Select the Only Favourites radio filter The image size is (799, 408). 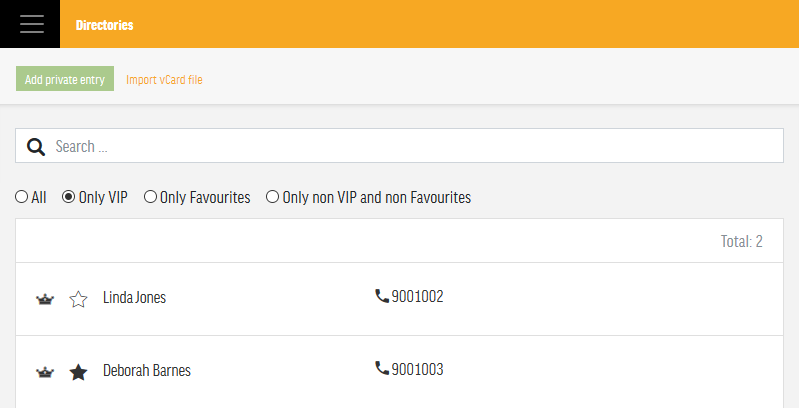click(150, 197)
